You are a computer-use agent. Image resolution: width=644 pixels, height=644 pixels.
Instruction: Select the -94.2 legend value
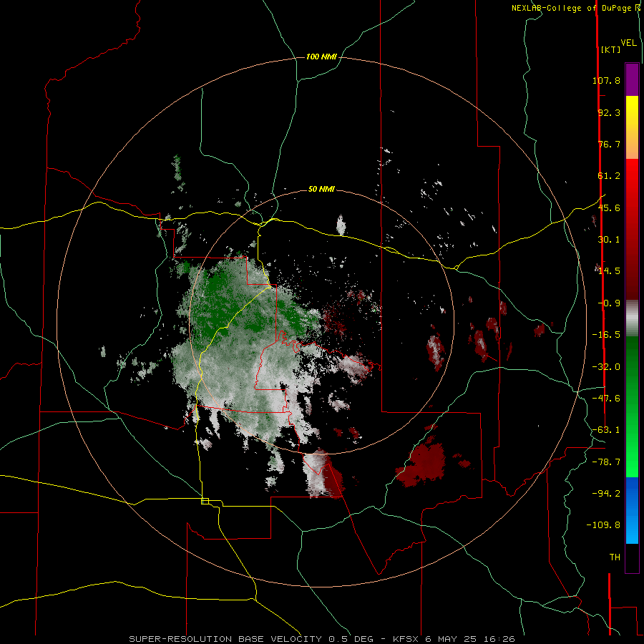(606, 493)
